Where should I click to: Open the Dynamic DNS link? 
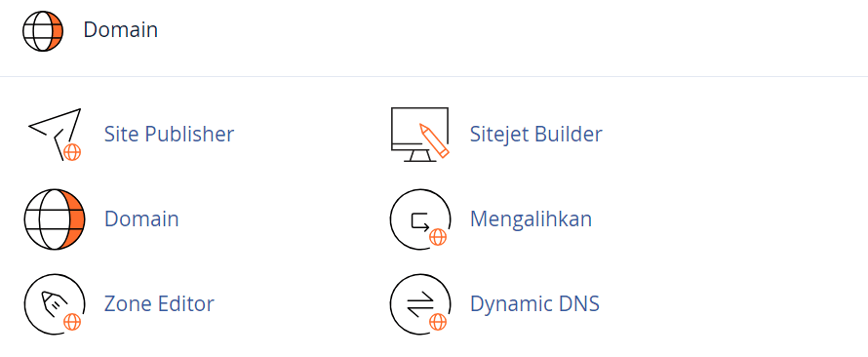(534, 303)
